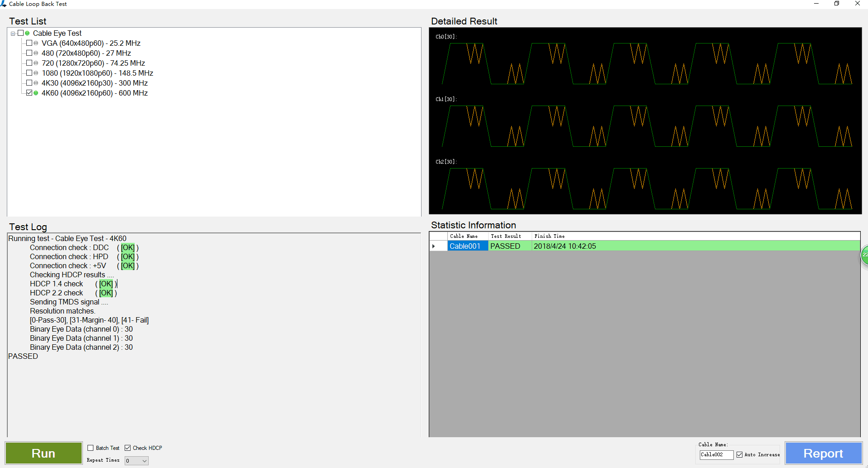Click the green status dot beside 4K60
The image size is (868, 468).
36,93
